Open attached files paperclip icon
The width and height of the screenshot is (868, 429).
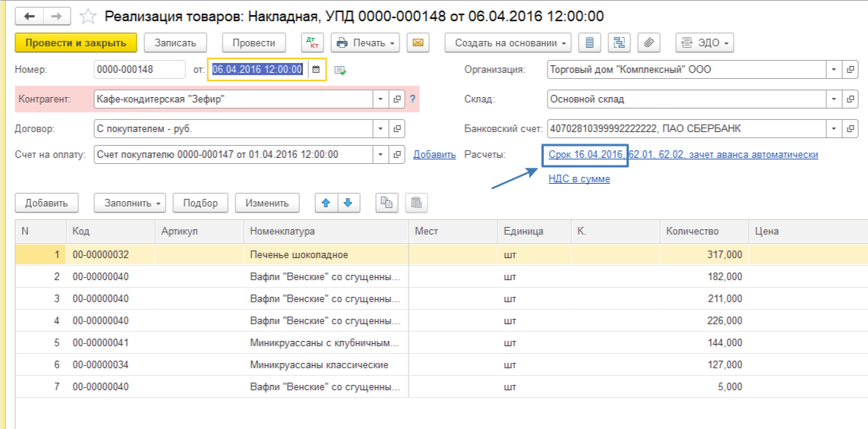[x=650, y=43]
